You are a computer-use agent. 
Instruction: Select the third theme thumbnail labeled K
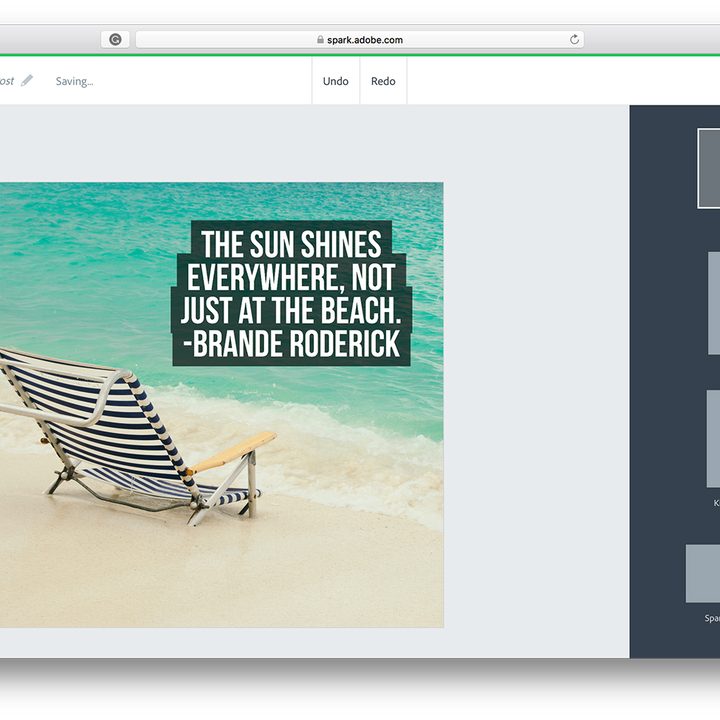pos(713,439)
